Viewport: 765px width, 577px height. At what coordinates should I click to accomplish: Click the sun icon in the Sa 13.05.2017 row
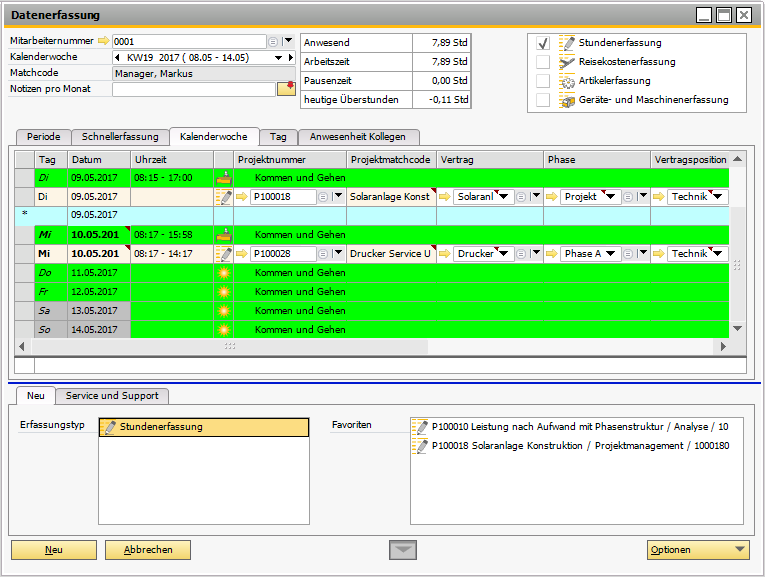pyautogui.click(x=224, y=311)
